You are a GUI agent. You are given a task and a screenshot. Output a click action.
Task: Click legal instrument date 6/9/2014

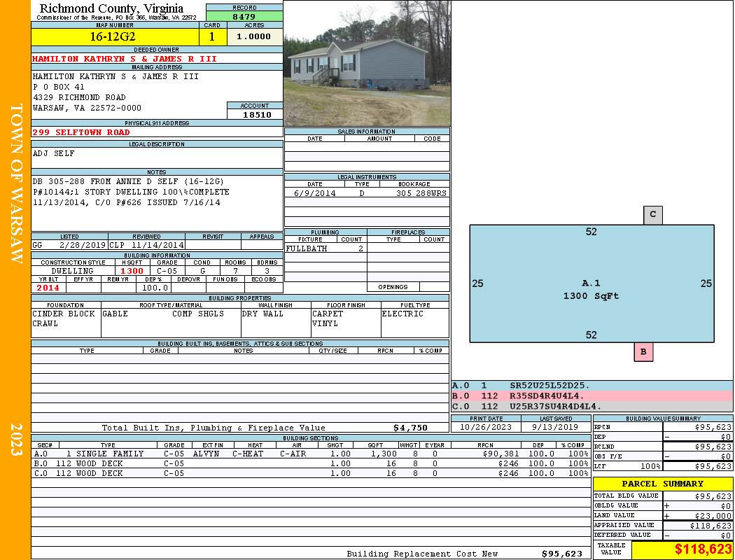point(314,193)
